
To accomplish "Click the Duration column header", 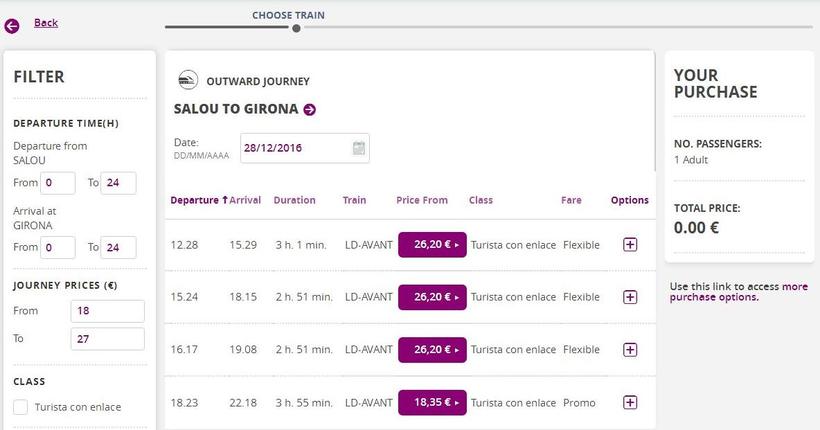I will point(294,200).
